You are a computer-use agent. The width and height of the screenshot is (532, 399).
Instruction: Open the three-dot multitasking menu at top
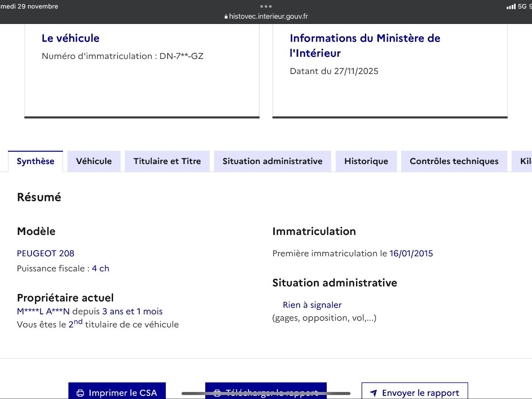pyautogui.click(x=266, y=6)
